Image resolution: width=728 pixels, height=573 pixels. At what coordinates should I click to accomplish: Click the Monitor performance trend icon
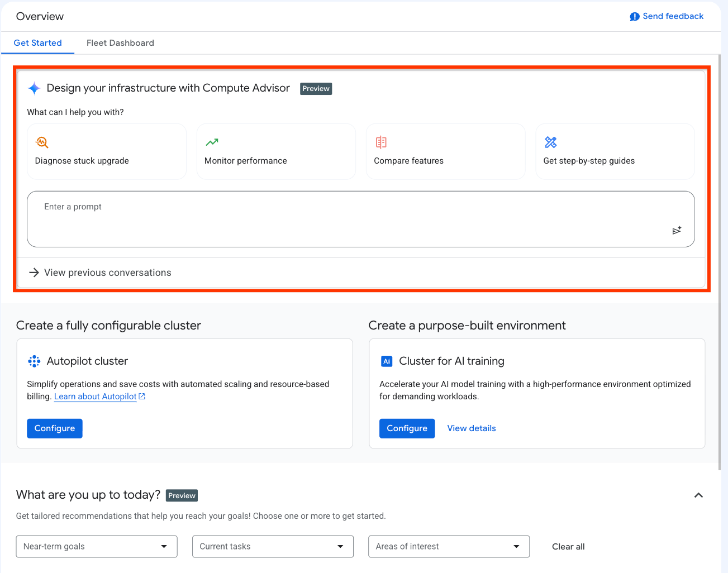point(212,142)
